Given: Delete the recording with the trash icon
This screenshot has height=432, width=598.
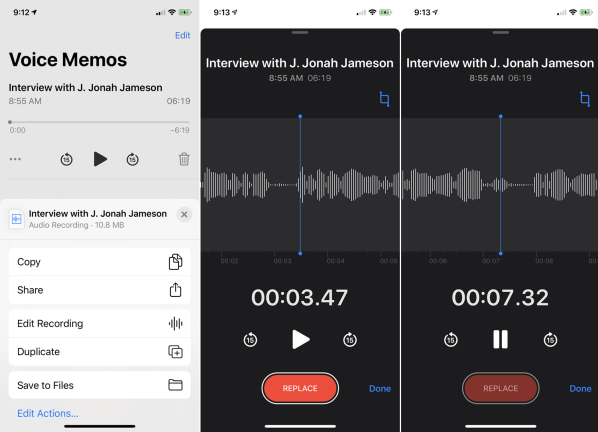Looking at the screenshot, I should 184,159.
